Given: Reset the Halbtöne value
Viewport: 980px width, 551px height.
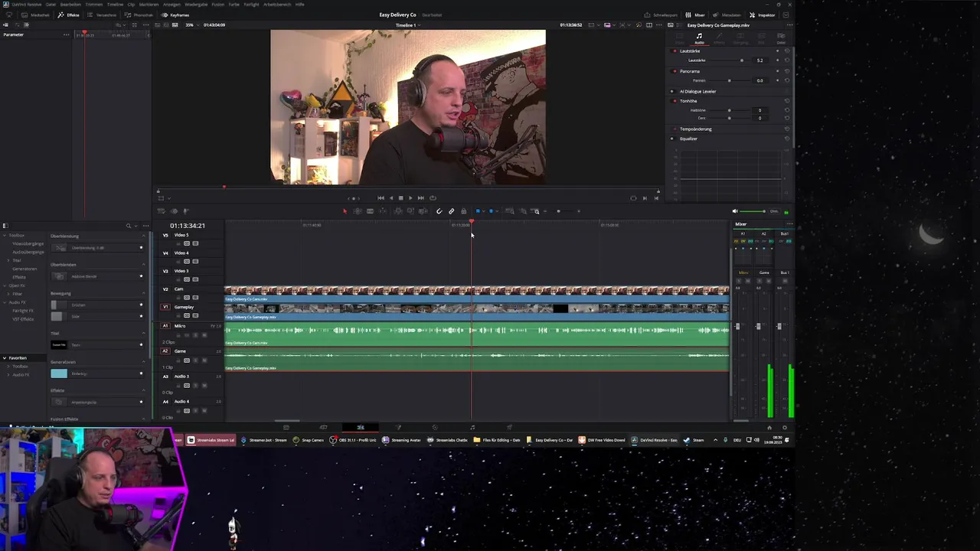Looking at the screenshot, I should [786, 110].
